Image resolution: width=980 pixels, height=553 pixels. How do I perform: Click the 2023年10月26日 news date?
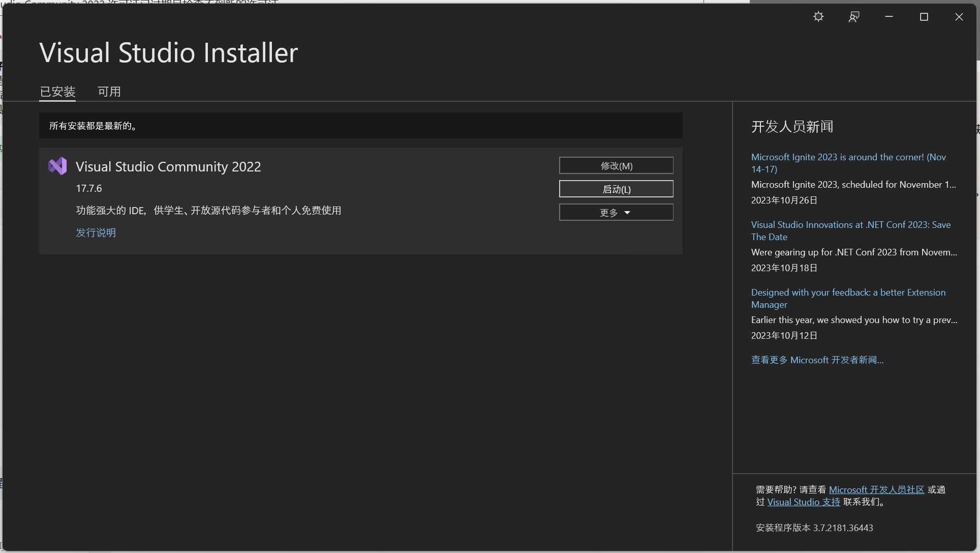tap(784, 200)
